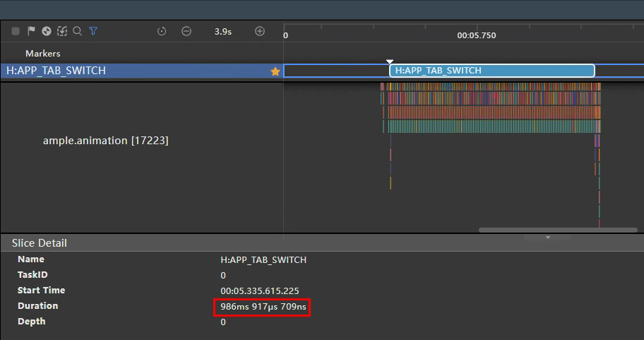The width and height of the screenshot is (644, 340).
Task: Unstar the H:APP_TAB_SWITCH row
Action: pos(275,71)
